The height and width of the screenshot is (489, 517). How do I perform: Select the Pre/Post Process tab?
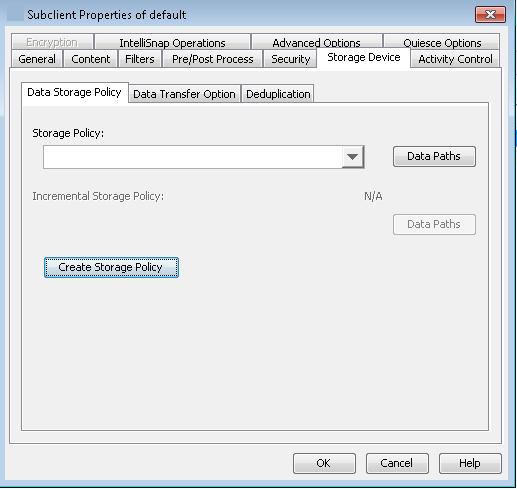[x=212, y=59]
